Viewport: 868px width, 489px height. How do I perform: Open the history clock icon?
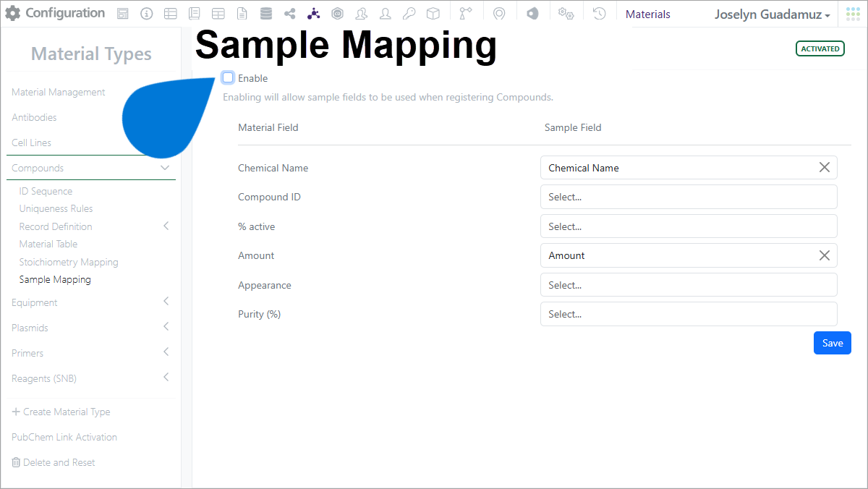pos(599,14)
